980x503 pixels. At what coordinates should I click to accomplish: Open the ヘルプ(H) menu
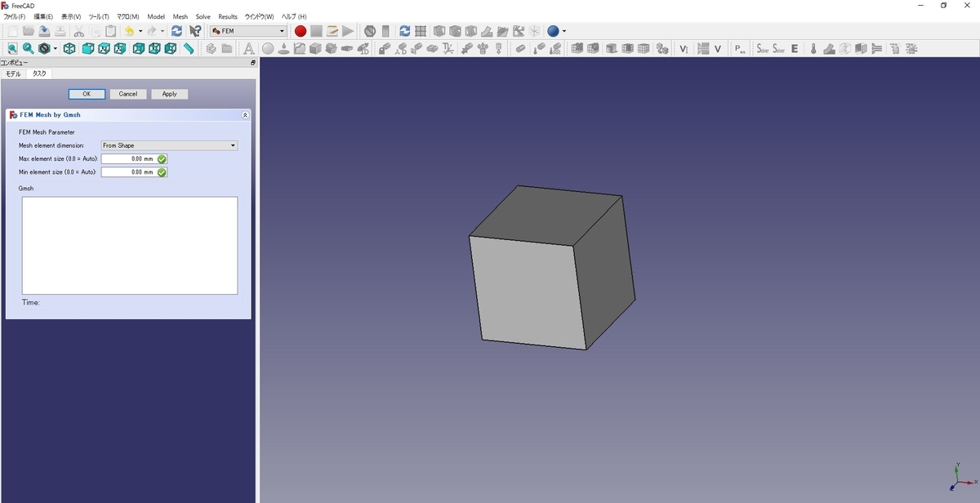pos(294,16)
